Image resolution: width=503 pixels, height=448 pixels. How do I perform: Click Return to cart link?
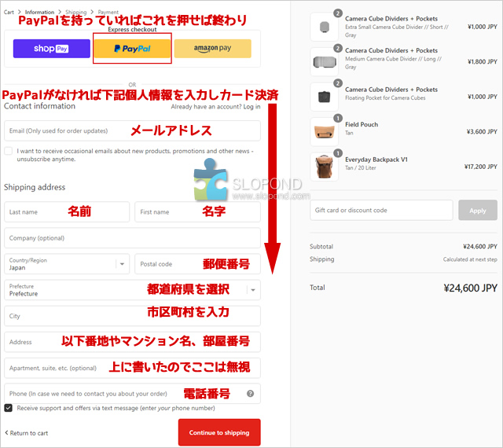pos(27,433)
